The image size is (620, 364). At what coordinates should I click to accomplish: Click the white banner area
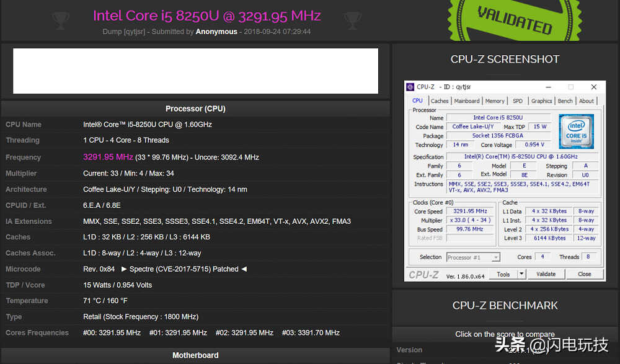(195, 71)
